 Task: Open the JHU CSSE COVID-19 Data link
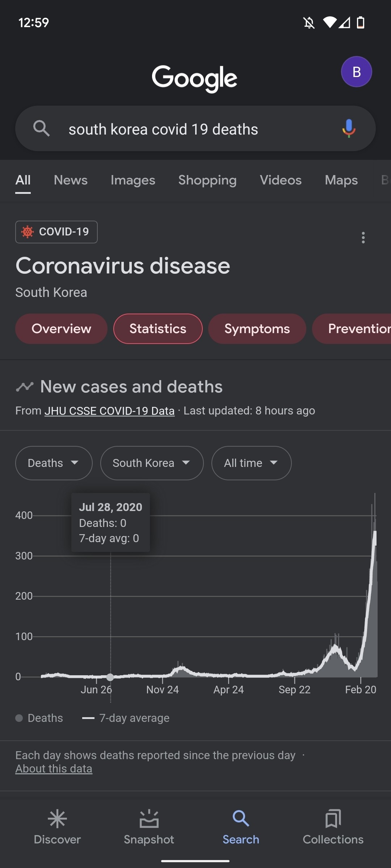[x=109, y=411]
